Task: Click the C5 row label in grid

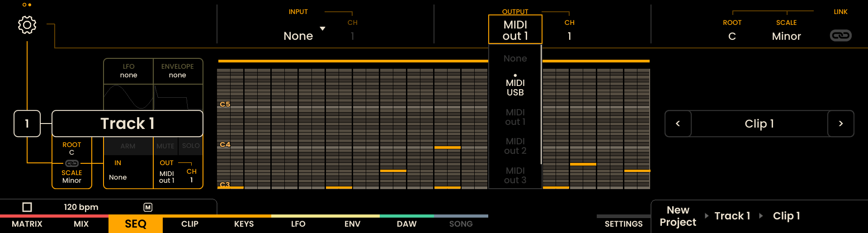Action: 225,104
